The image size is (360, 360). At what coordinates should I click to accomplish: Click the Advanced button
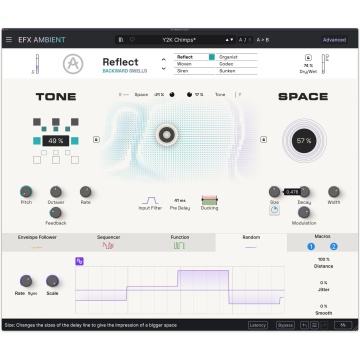tap(334, 40)
